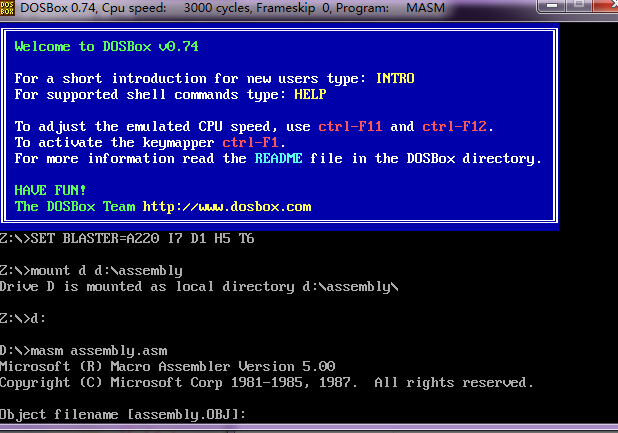Screen dimensions: 618x433
Task: Click 'Program: MASM' in title bar
Action: 390,8
